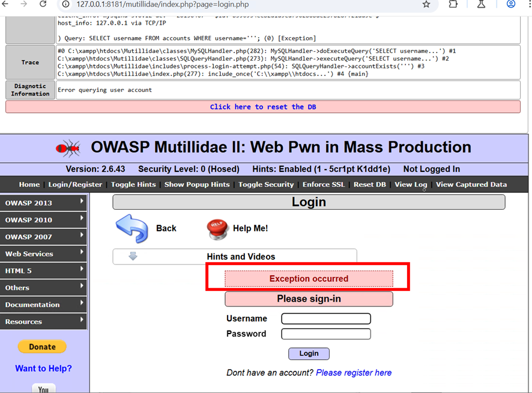Image resolution: width=532 pixels, height=393 pixels.
Task: Expand the HTML 5 sidebar menu
Action: [43, 271]
